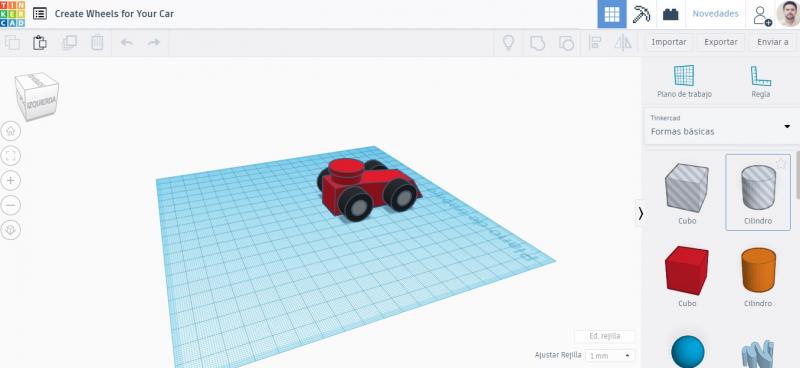This screenshot has width=800, height=368.
Task: Select the 3D design grid view icon
Action: click(x=612, y=14)
